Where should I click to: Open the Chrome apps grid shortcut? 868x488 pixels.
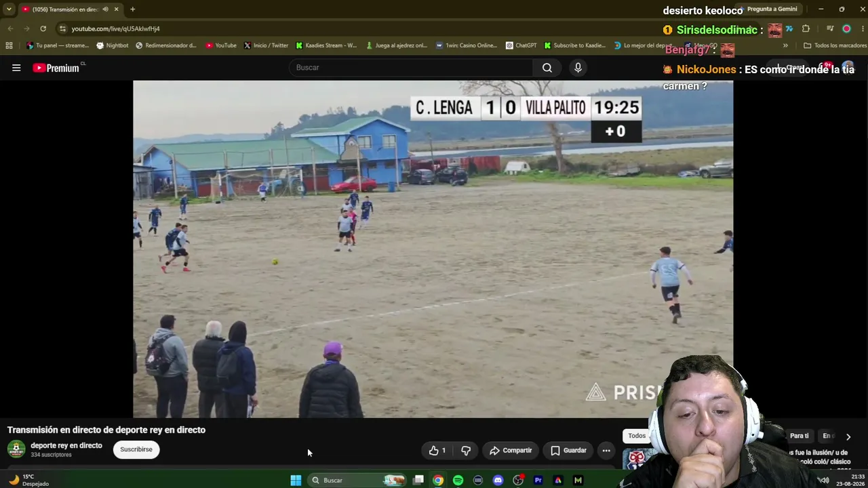click(x=9, y=45)
